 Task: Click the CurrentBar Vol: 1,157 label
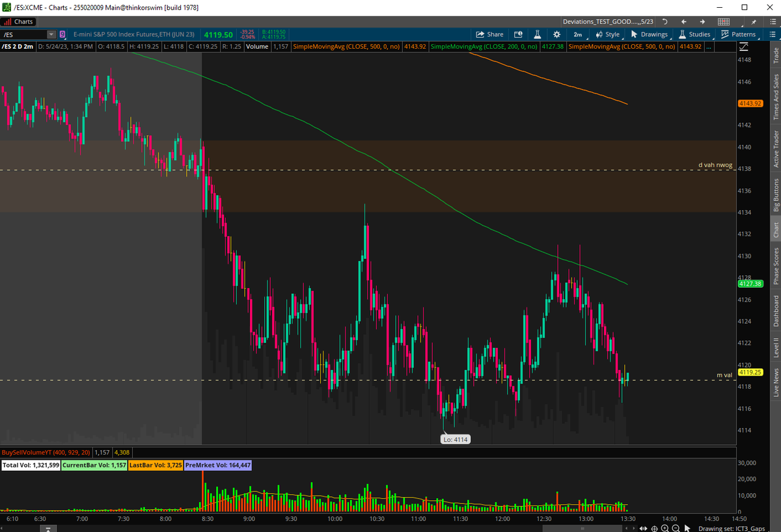click(x=93, y=466)
